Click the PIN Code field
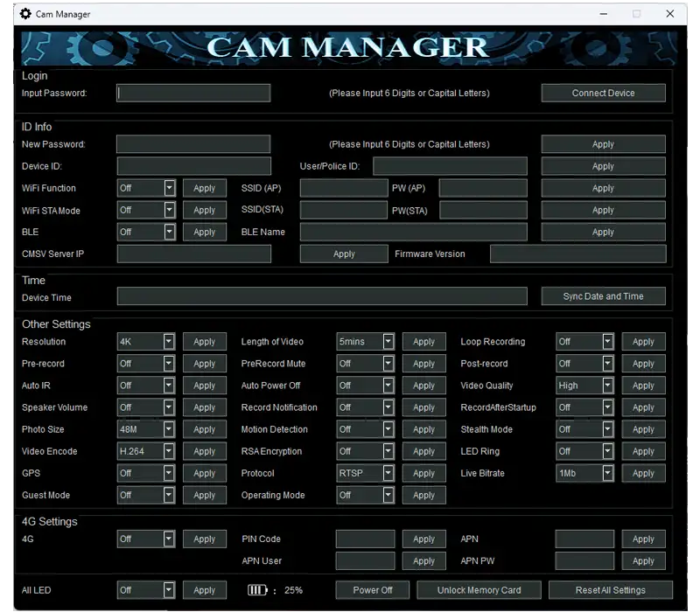The image size is (700, 612). pyautogui.click(x=365, y=539)
